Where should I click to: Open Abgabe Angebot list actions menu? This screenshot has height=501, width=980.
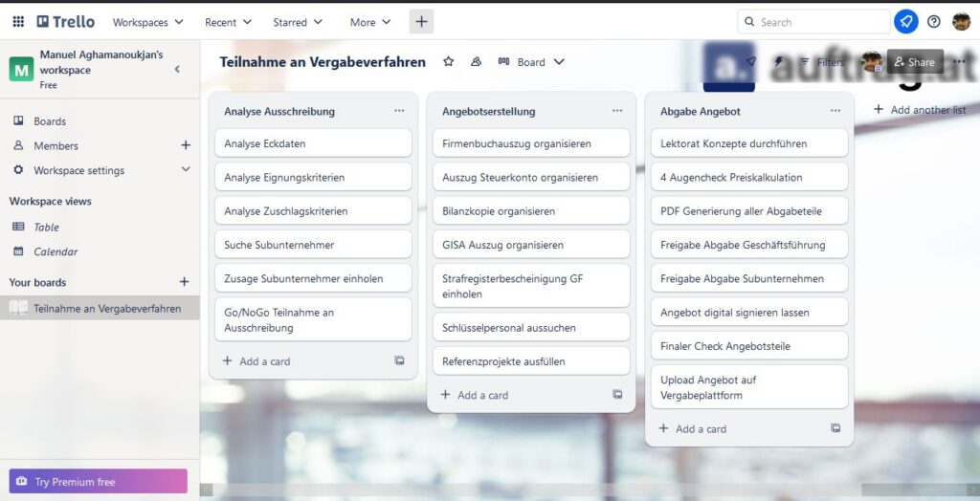point(835,111)
